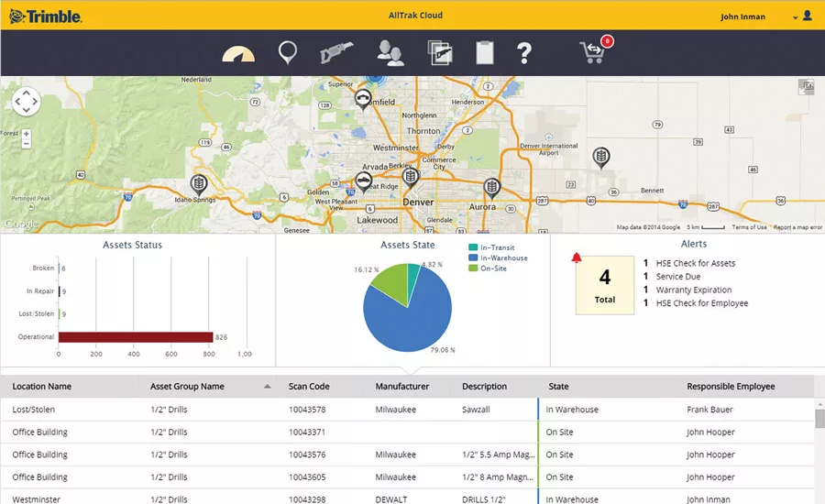Open the asset templates stacked icon
Screen dimensions: 825x504
pos(440,52)
